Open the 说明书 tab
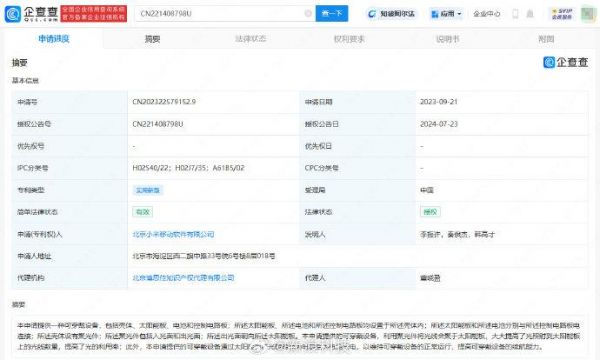The height and width of the screenshot is (360, 600). [x=447, y=39]
